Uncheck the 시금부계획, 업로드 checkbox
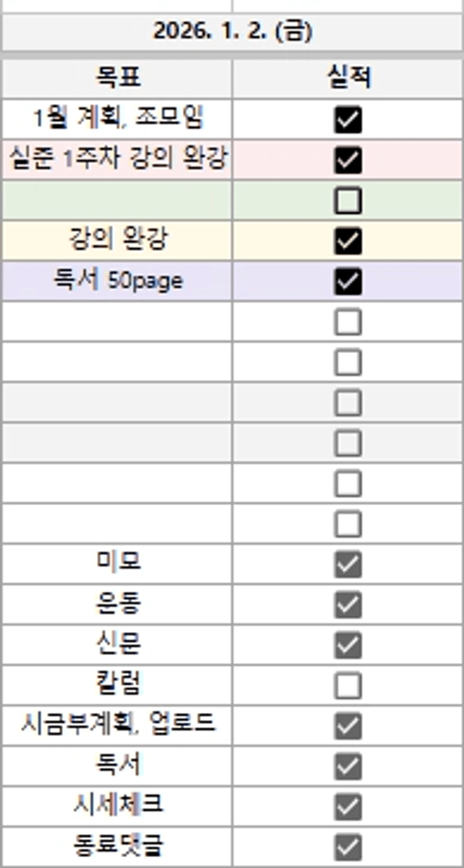Screen dimensions: 464x868 [348, 726]
